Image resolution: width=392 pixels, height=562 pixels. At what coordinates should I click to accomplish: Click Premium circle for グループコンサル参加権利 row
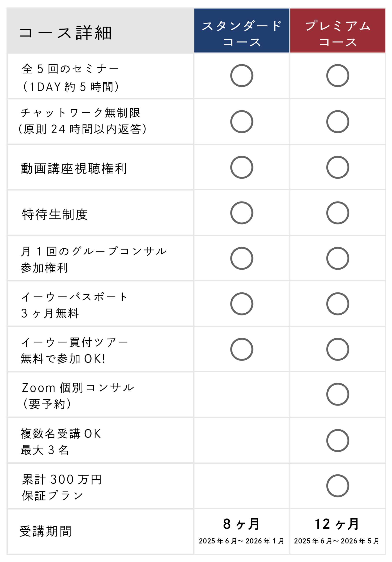pos(338,258)
